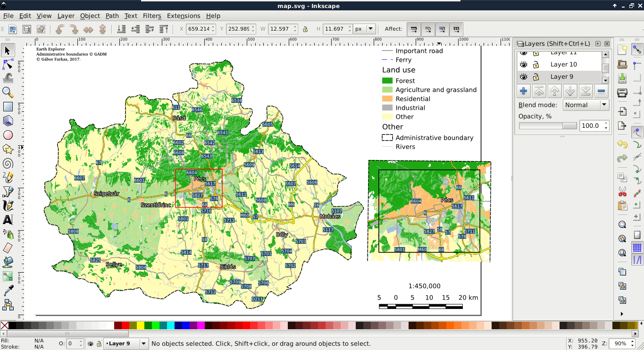Open the Extensions menu

click(184, 16)
